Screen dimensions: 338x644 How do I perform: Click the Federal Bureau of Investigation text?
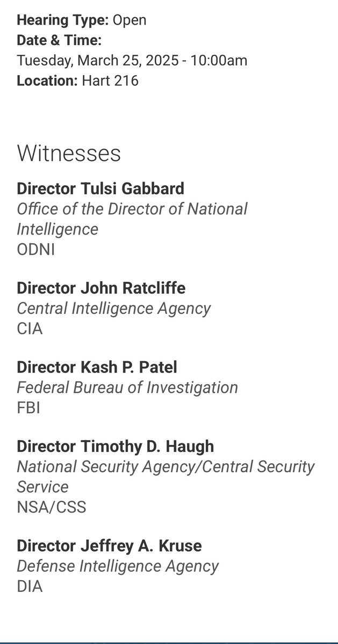[127, 387]
